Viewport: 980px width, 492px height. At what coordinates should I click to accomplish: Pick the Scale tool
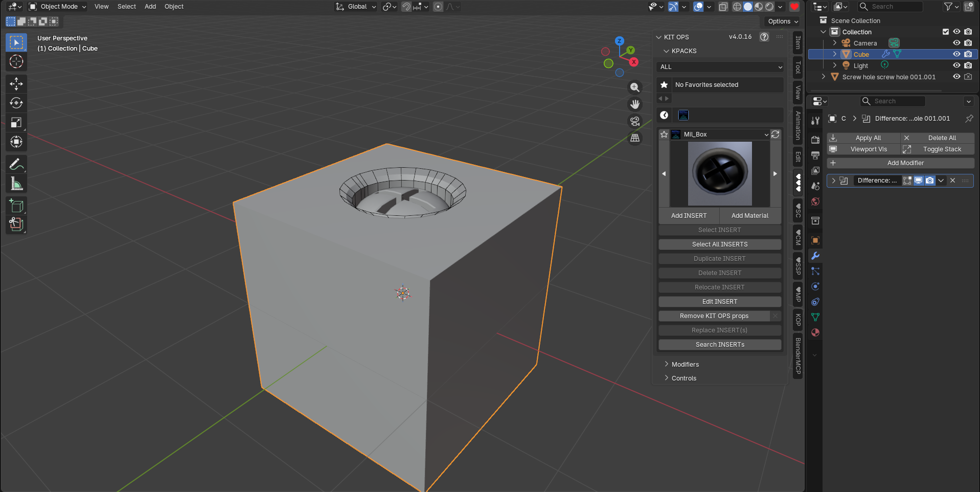16,123
